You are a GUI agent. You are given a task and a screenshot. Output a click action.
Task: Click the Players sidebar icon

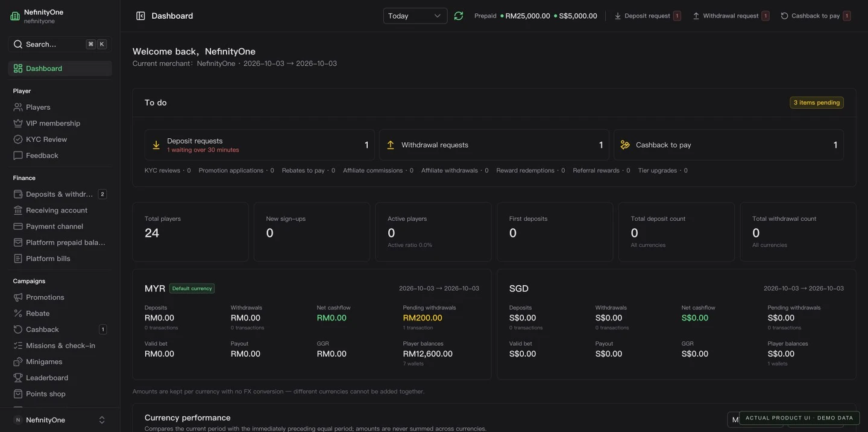[x=18, y=107]
